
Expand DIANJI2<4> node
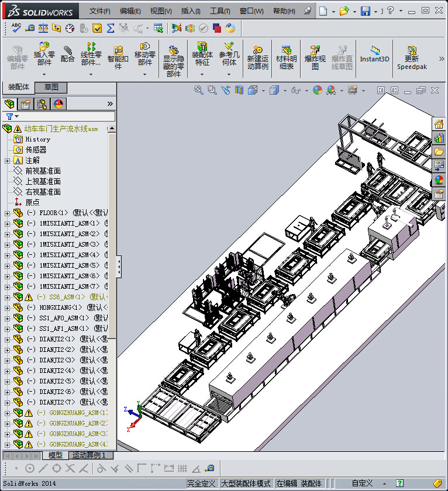pyautogui.click(x=7, y=371)
